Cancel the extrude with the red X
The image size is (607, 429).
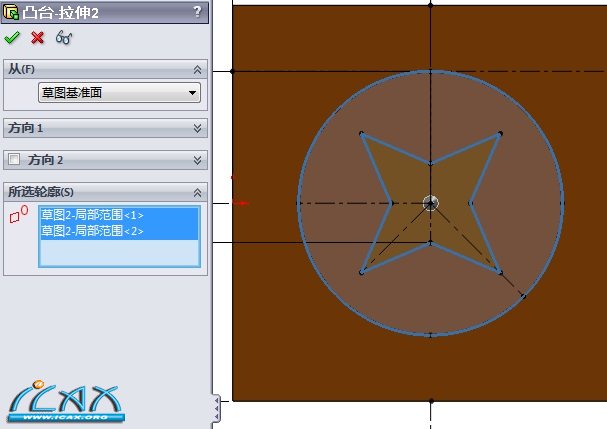point(38,38)
